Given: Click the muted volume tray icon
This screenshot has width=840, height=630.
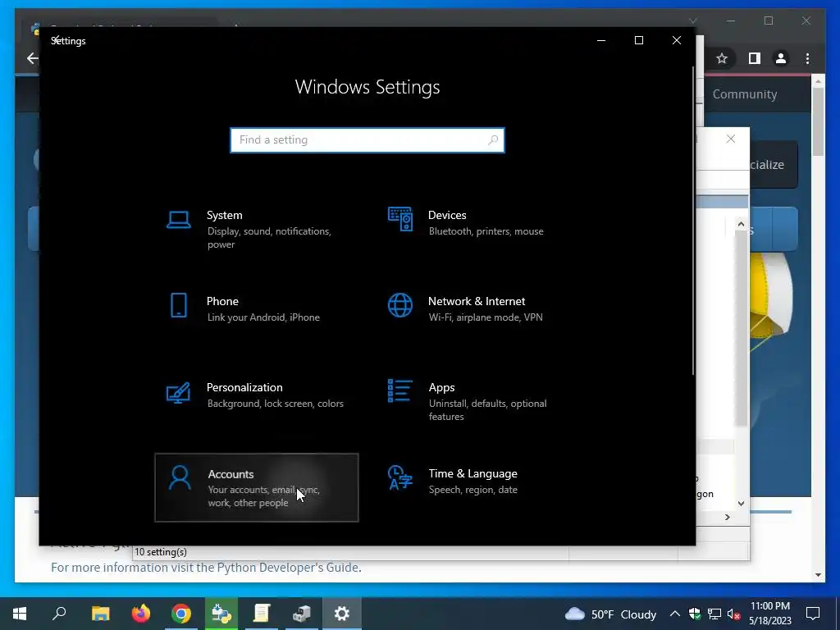Looking at the screenshot, I should [734, 614].
